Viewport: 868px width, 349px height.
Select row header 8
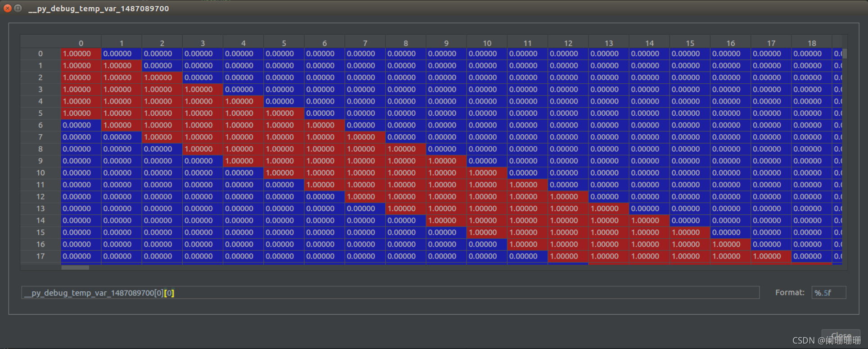tap(40, 149)
